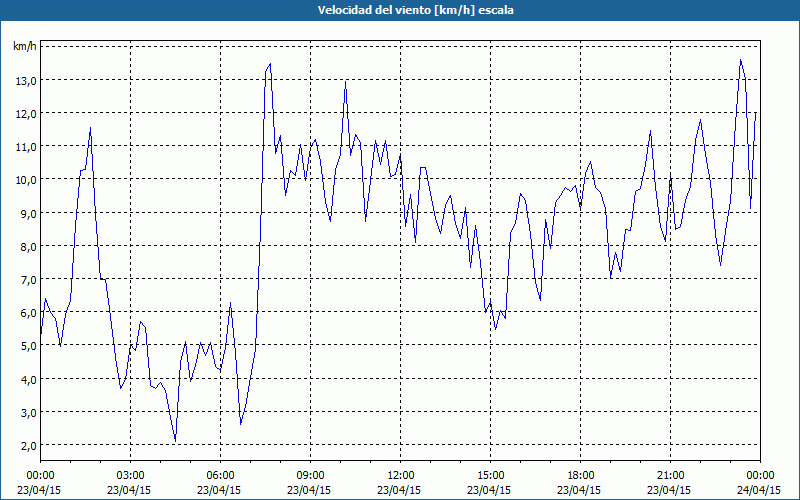Click the 'km/h' unit label on the axis
The height and width of the screenshot is (500, 800).
coord(24,47)
